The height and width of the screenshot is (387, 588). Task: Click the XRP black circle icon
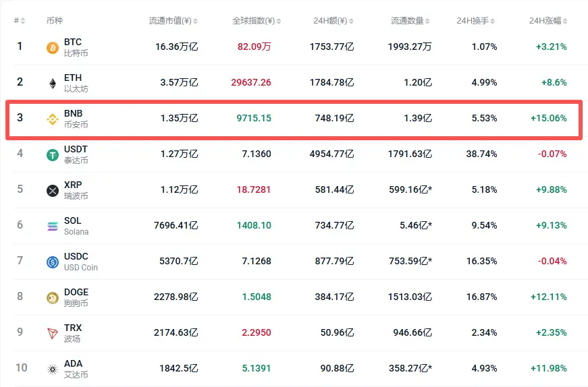[53, 191]
